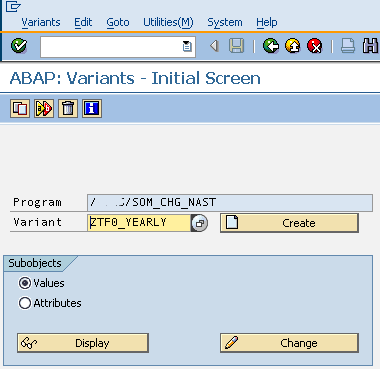Click the Change button
This screenshot has width=380, height=369.
click(289, 343)
